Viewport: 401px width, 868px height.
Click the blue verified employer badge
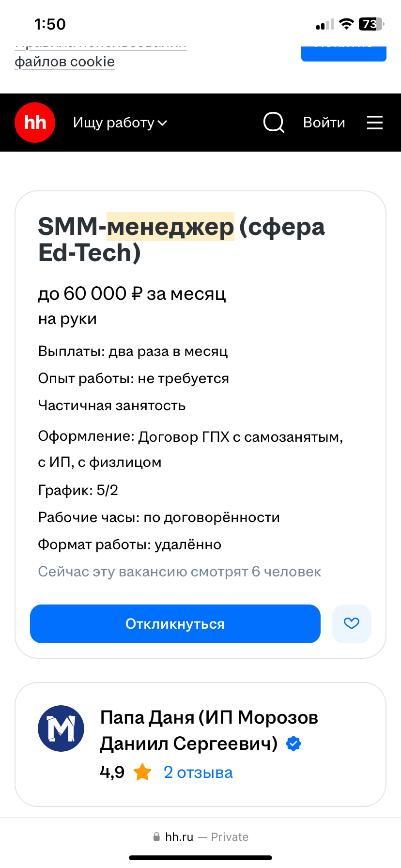click(x=293, y=744)
